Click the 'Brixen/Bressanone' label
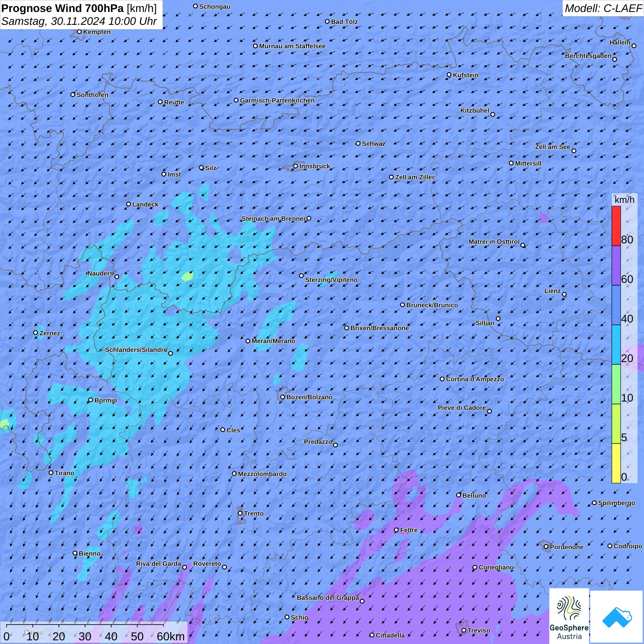Image resolution: width=644 pixels, height=644 pixels. coord(379,328)
